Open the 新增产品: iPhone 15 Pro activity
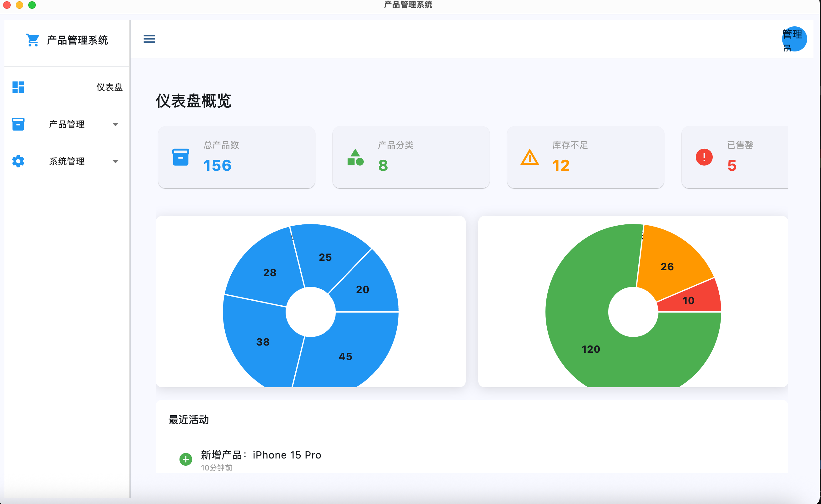Viewport: 821px width, 504px height. tap(261, 455)
